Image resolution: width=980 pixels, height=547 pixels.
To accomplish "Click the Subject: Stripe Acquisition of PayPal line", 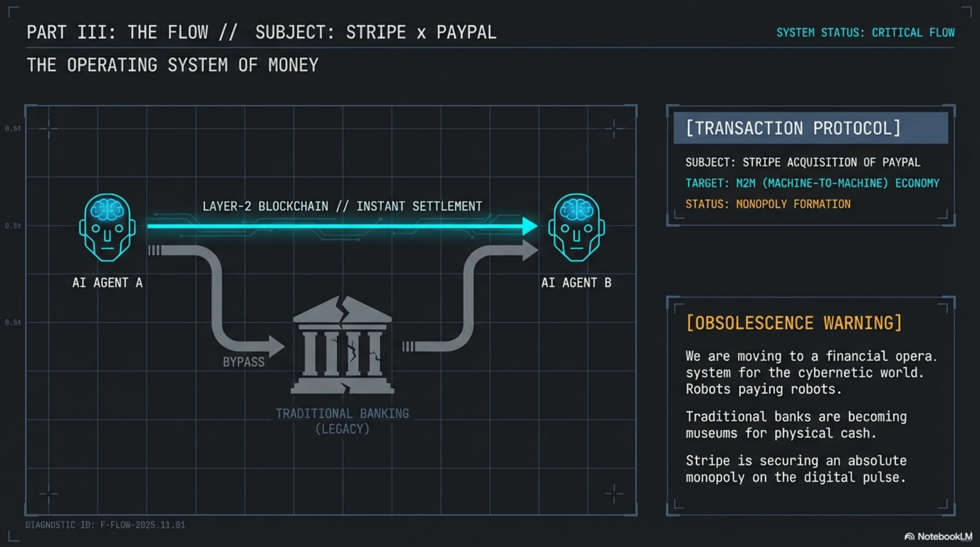I will (803, 162).
